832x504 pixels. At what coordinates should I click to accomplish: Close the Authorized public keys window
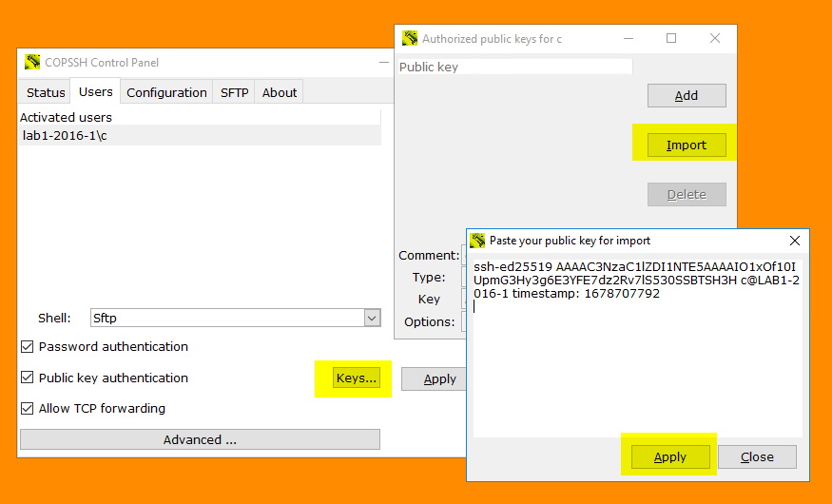715,38
